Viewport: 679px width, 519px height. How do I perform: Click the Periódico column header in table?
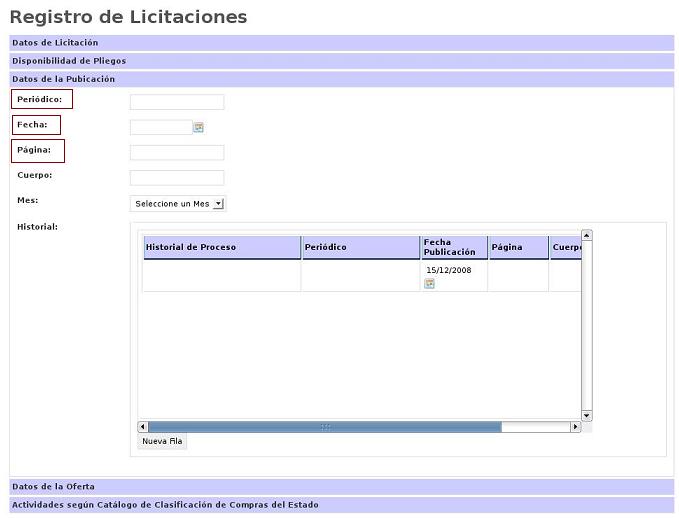[x=360, y=247]
